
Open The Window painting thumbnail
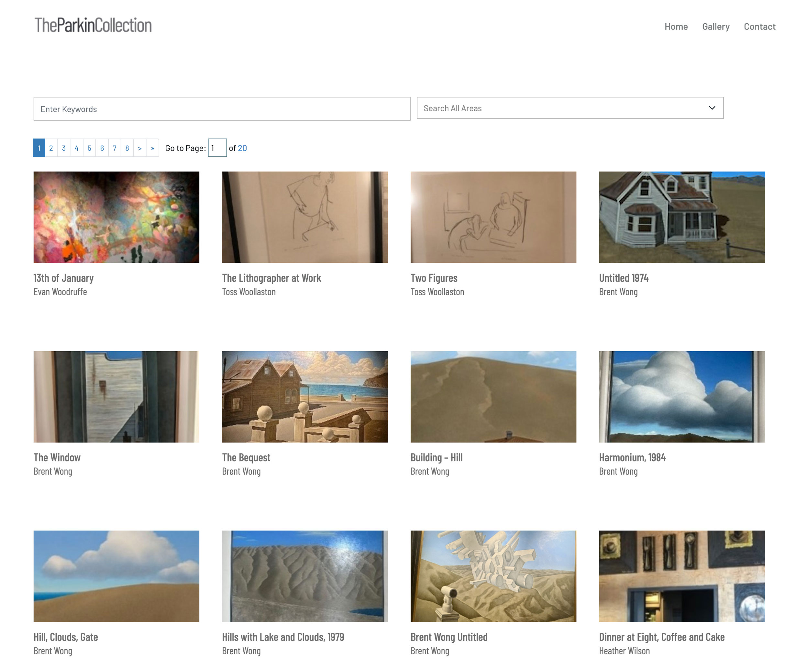[116, 397]
